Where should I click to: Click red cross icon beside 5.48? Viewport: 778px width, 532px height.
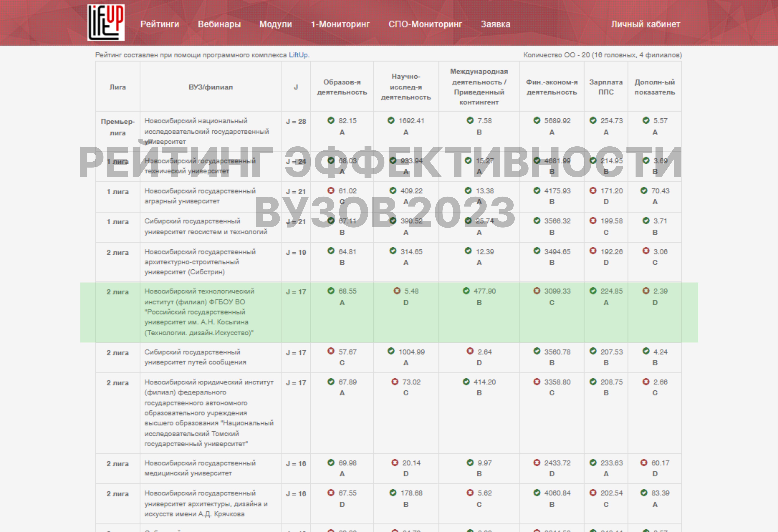(x=397, y=291)
